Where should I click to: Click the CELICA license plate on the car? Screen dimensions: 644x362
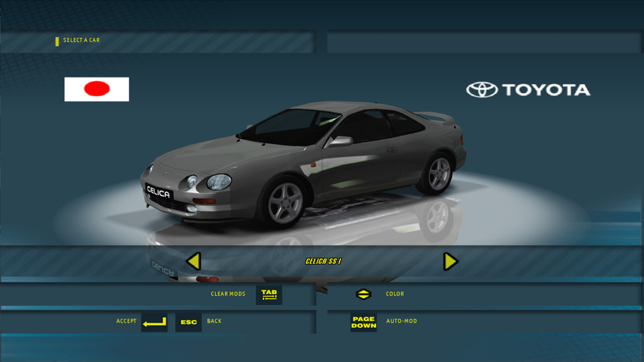click(158, 192)
